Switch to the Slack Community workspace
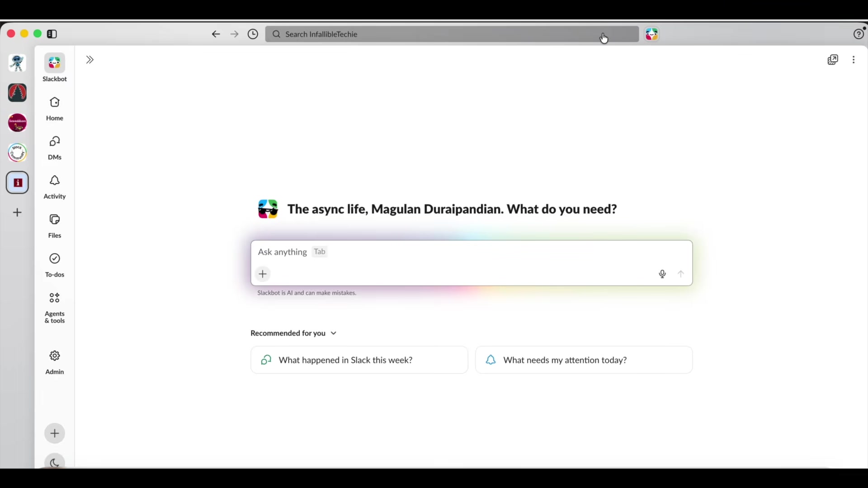The width and height of the screenshot is (868, 488). click(x=17, y=153)
